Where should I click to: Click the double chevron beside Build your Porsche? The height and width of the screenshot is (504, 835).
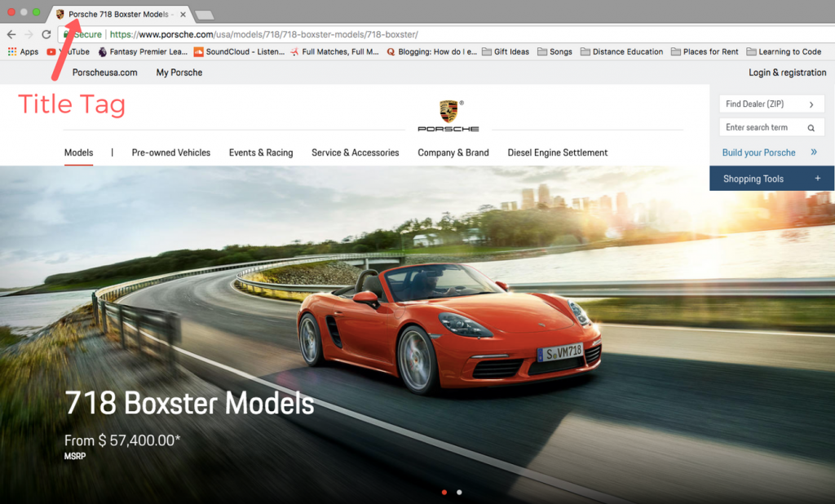814,153
